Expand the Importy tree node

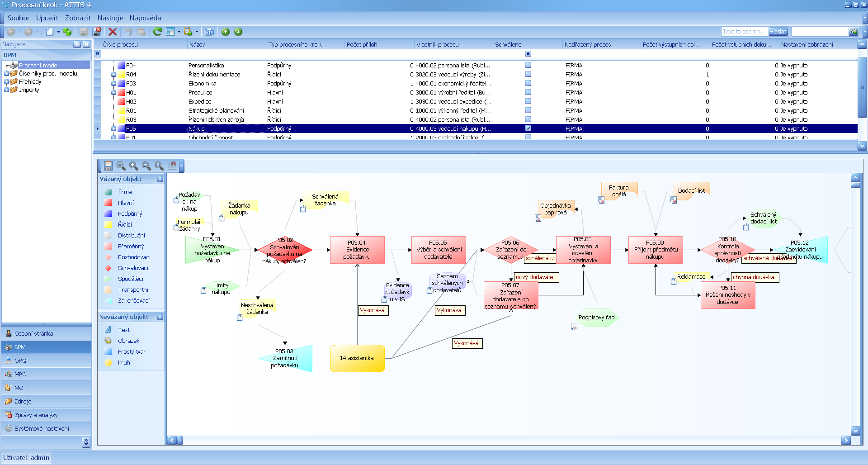coord(6,90)
